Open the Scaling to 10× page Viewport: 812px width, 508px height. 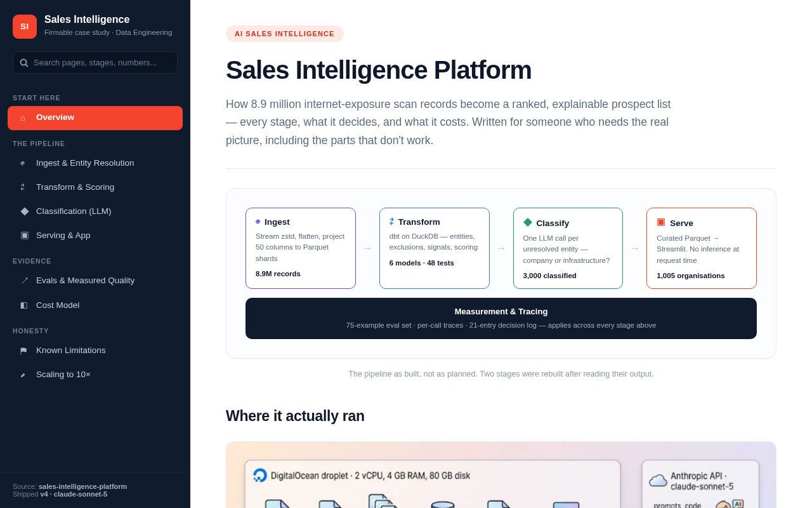(x=95, y=375)
